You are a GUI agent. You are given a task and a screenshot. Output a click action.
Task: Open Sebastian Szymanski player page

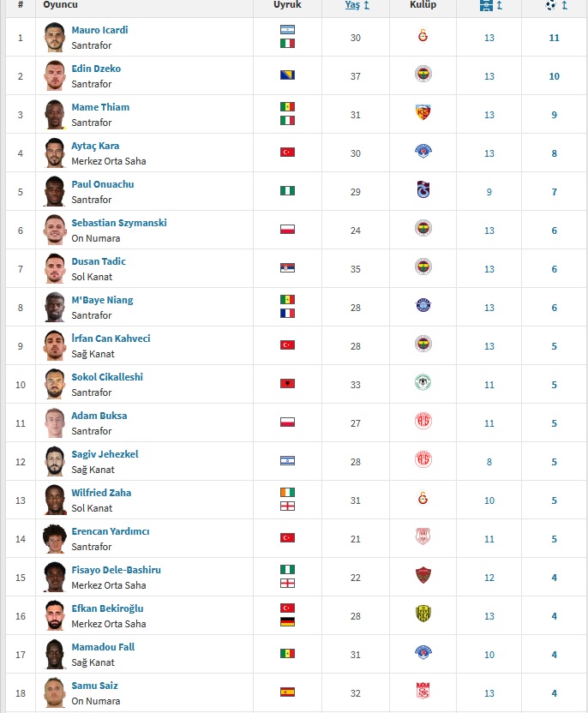(x=119, y=223)
